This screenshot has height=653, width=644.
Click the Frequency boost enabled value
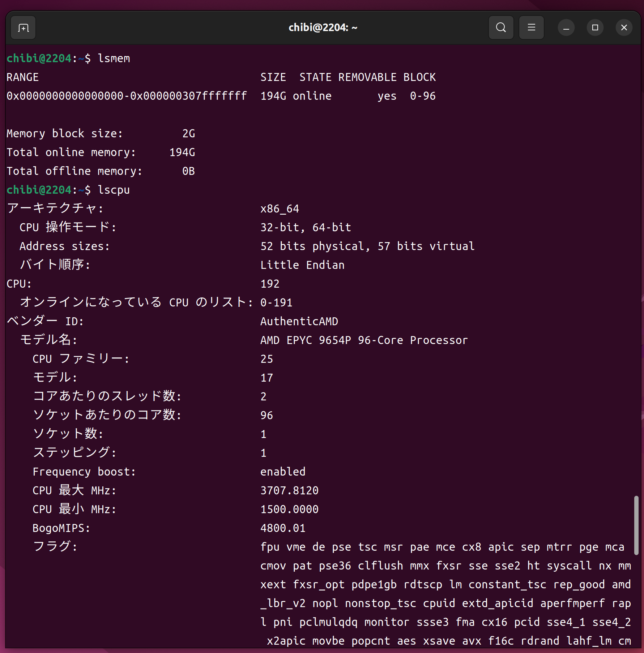pyautogui.click(x=283, y=472)
